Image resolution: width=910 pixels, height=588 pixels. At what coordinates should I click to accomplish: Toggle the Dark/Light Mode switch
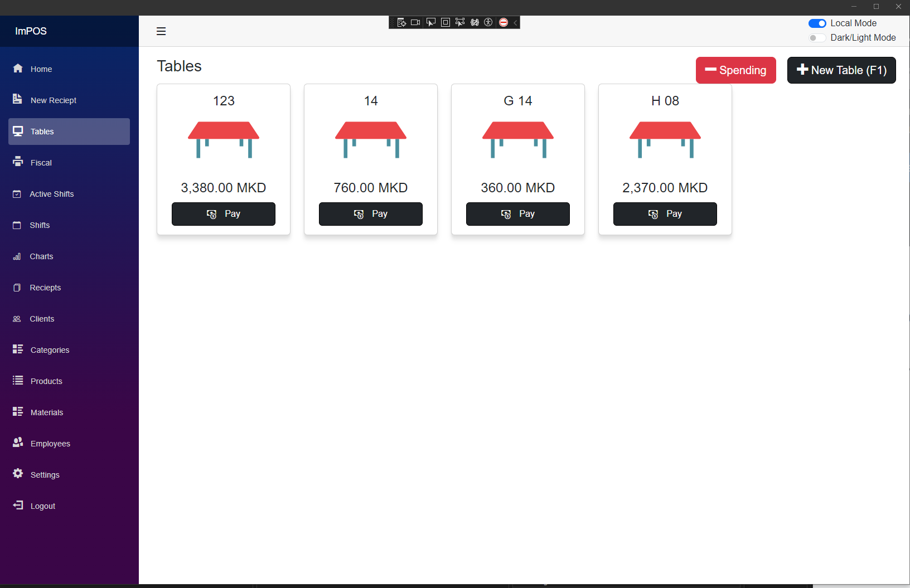pyautogui.click(x=817, y=38)
